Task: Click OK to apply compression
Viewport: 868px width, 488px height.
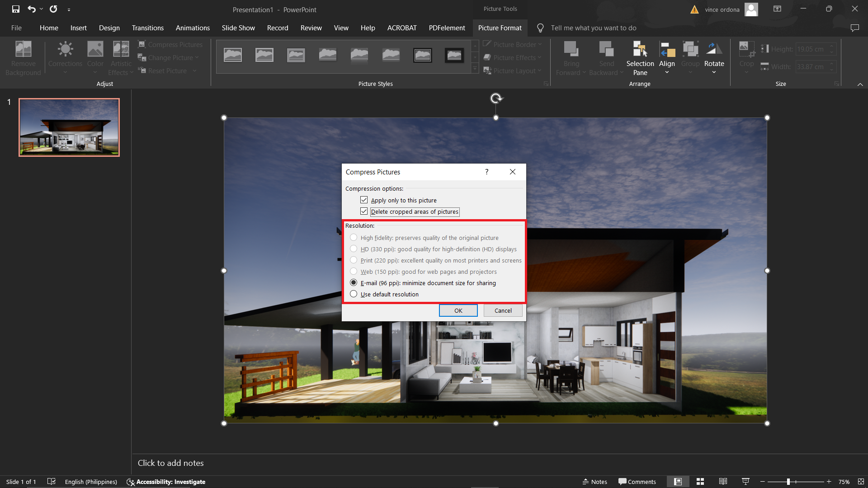Action: point(458,310)
